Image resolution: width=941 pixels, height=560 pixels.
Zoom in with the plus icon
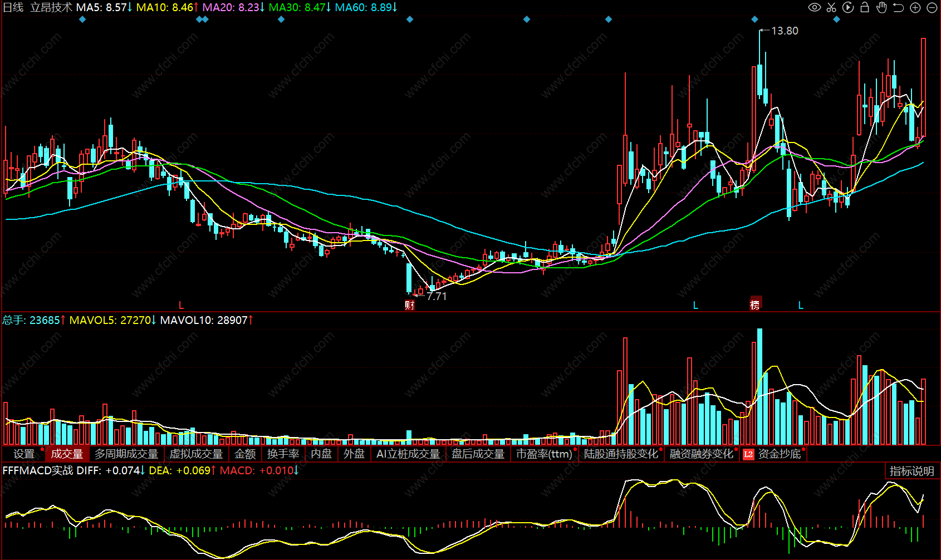point(915,7)
